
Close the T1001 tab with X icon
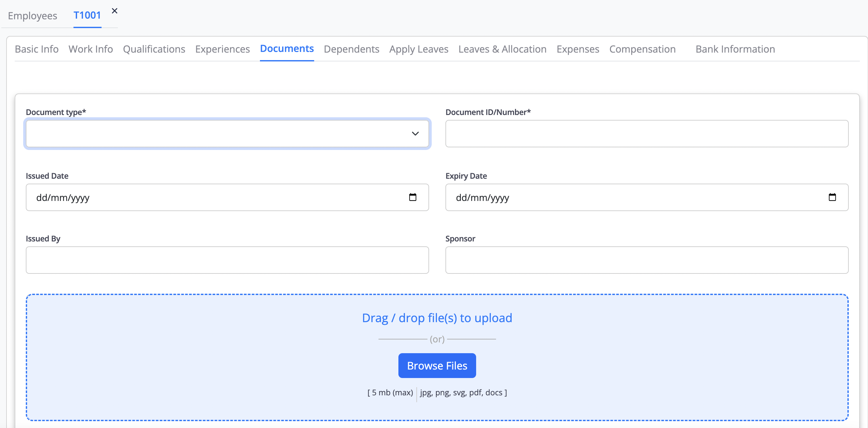click(115, 11)
